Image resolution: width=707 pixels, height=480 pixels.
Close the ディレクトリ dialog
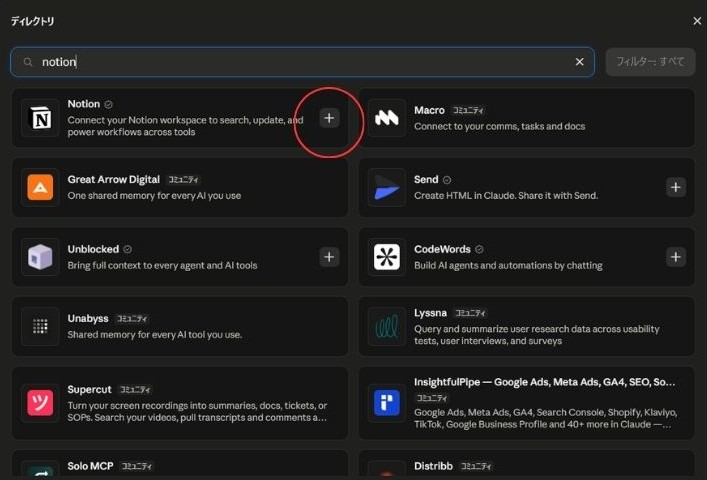(x=697, y=21)
